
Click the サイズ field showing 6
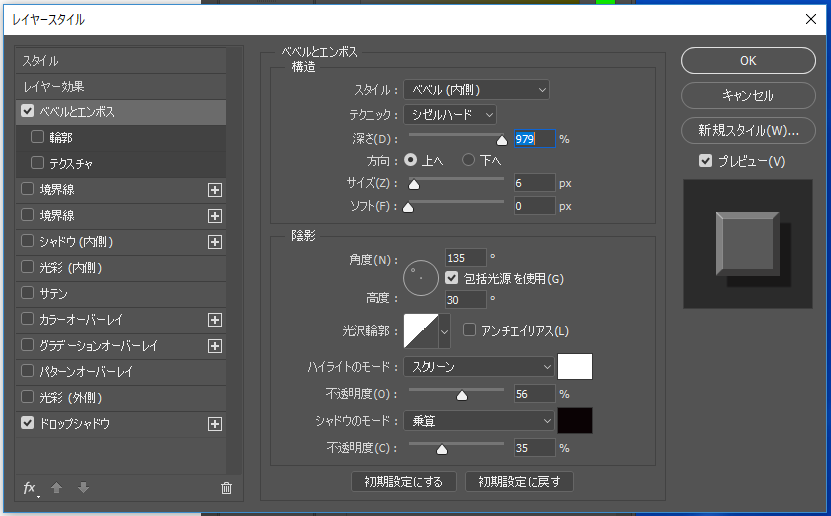pyautogui.click(x=534, y=183)
